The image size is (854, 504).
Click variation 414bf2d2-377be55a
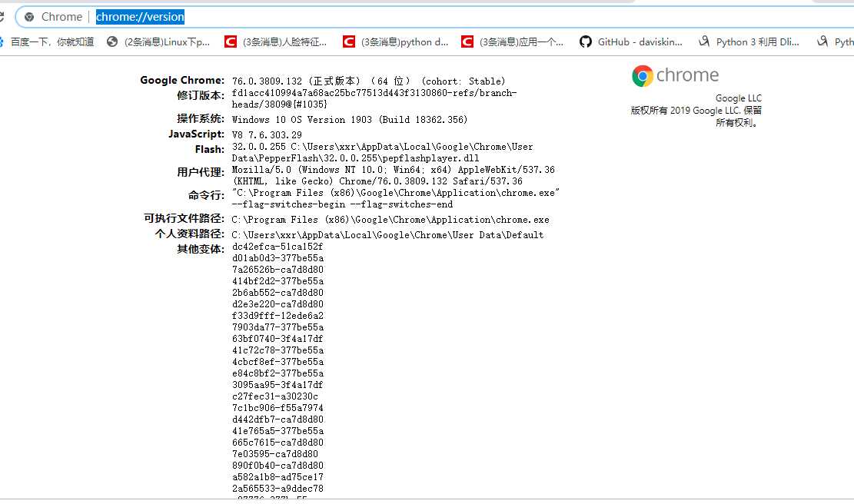click(x=277, y=281)
